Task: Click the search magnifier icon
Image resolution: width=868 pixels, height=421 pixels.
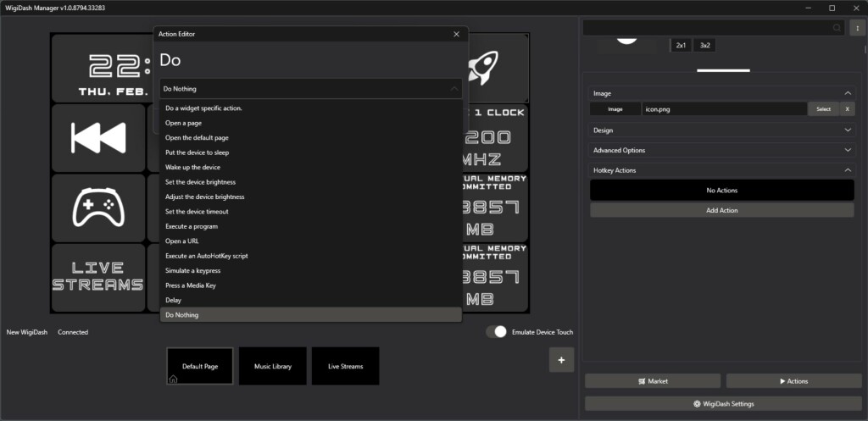Action: (837, 28)
